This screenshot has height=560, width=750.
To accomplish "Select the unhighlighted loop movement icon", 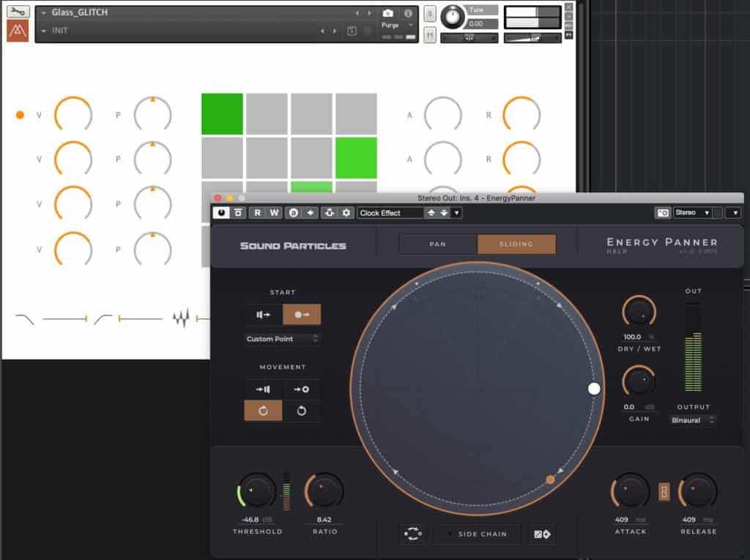I will point(301,411).
